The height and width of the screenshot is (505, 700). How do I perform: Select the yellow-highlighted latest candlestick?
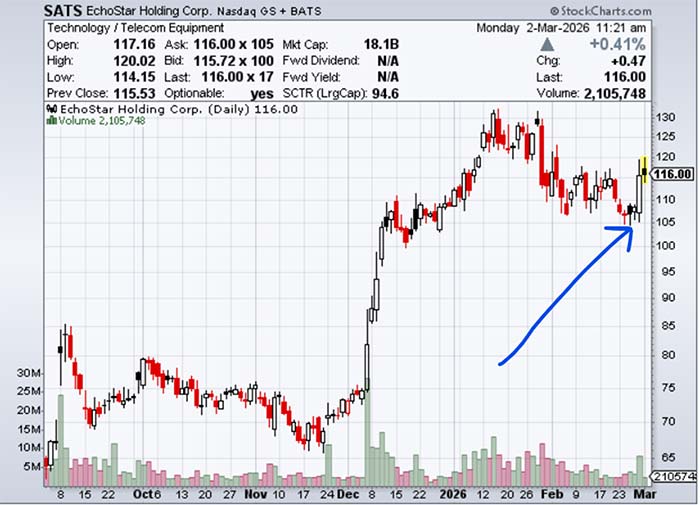pos(645,169)
